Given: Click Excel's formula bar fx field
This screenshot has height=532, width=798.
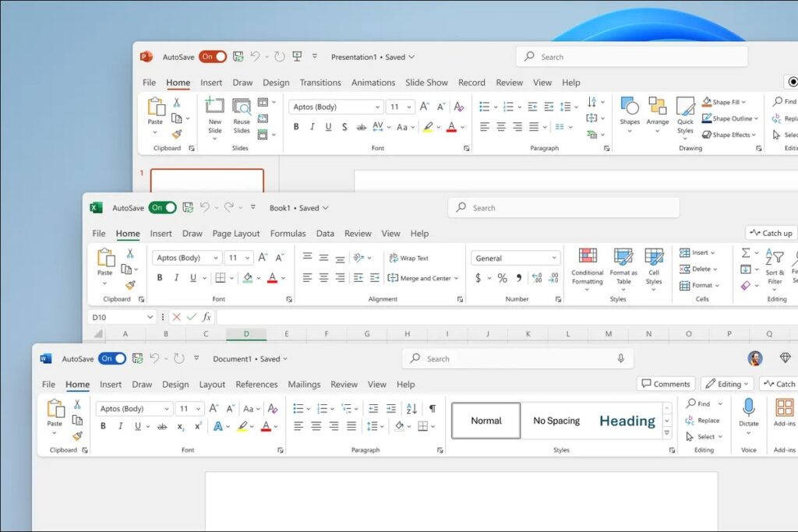Looking at the screenshot, I should (206, 317).
